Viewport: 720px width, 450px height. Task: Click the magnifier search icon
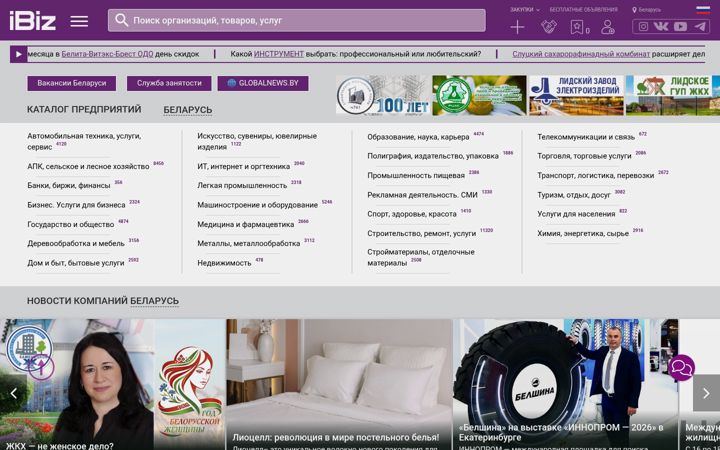tap(121, 20)
